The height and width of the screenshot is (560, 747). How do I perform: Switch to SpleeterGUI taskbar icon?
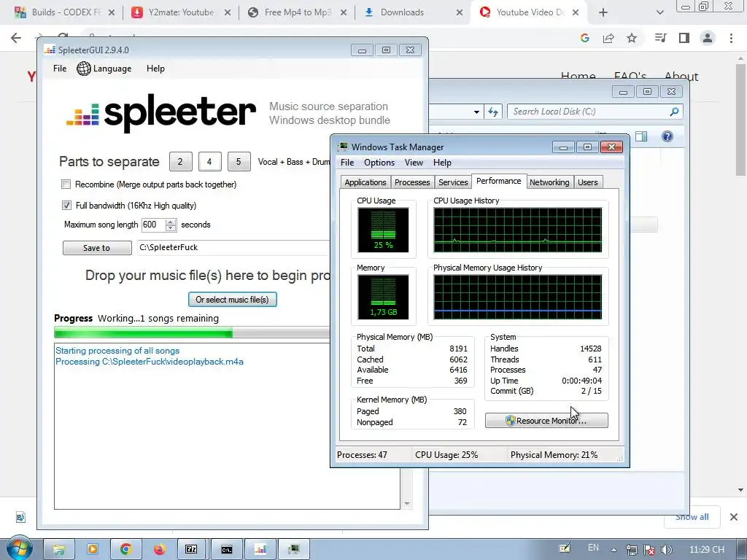pos(260,550)
